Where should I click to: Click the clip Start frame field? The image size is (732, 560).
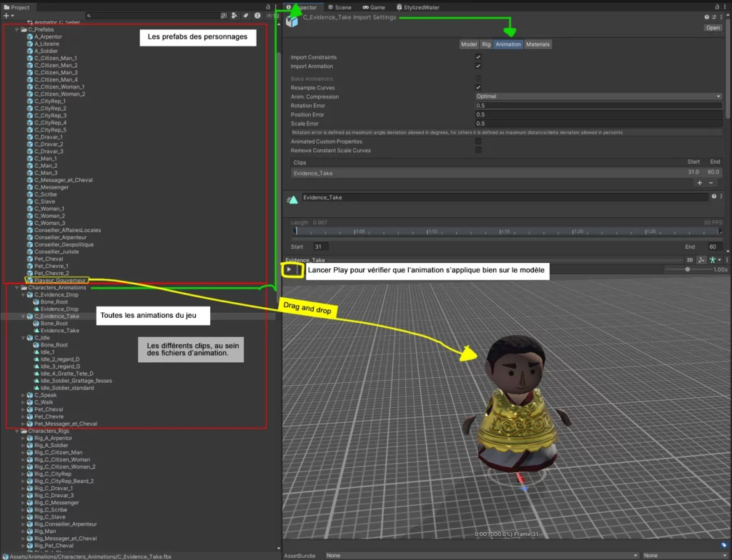point(321,246)
